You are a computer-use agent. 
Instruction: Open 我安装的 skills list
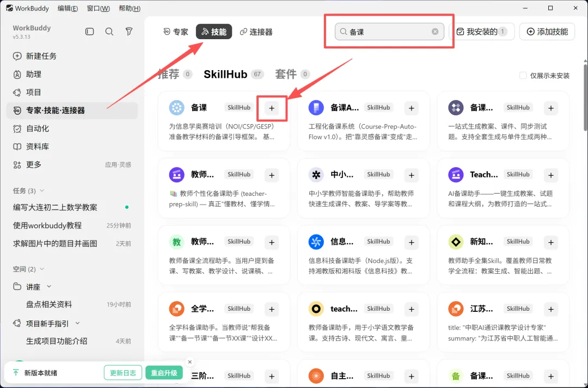coord(482,32)
